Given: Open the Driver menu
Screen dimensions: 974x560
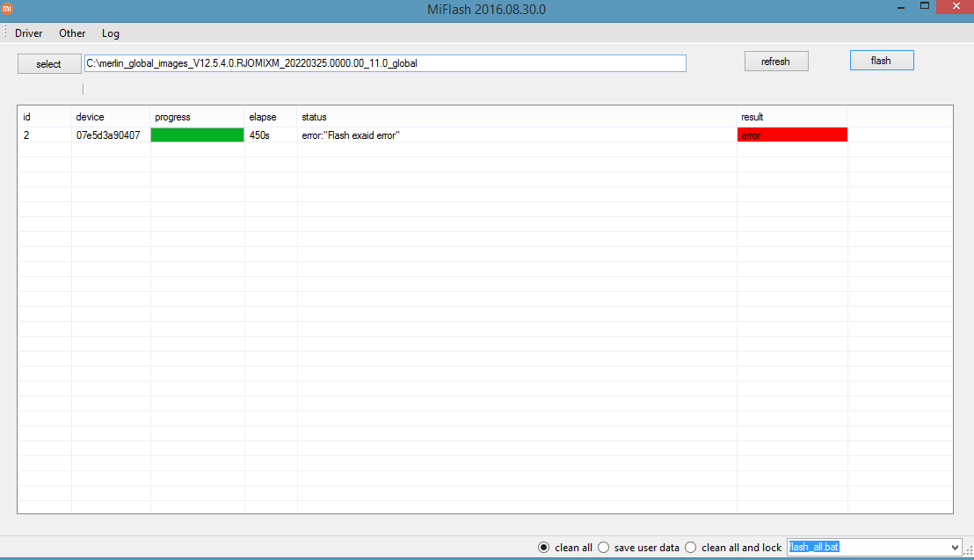Looking at the screenshot, I should pyautogui.click(x=29, y=33).
